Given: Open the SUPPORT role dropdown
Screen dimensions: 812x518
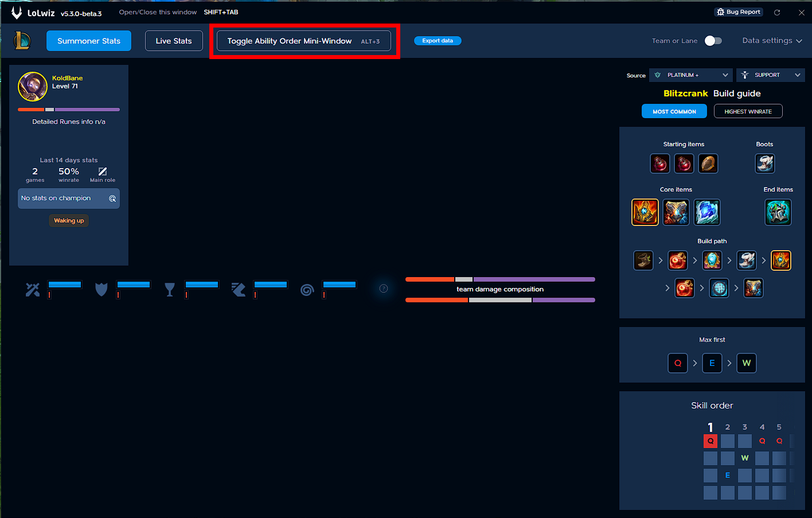Looking at the screenshot, I should tap(771, 75).
